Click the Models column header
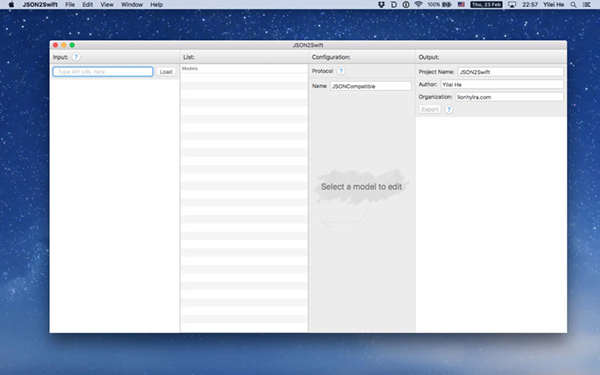Image resolution: width=600 pixels, height=375 pixels. coord(244,68)
